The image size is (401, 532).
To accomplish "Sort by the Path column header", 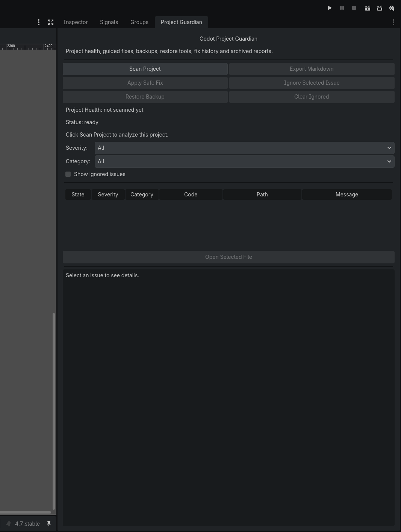I will tap(262, 195).
